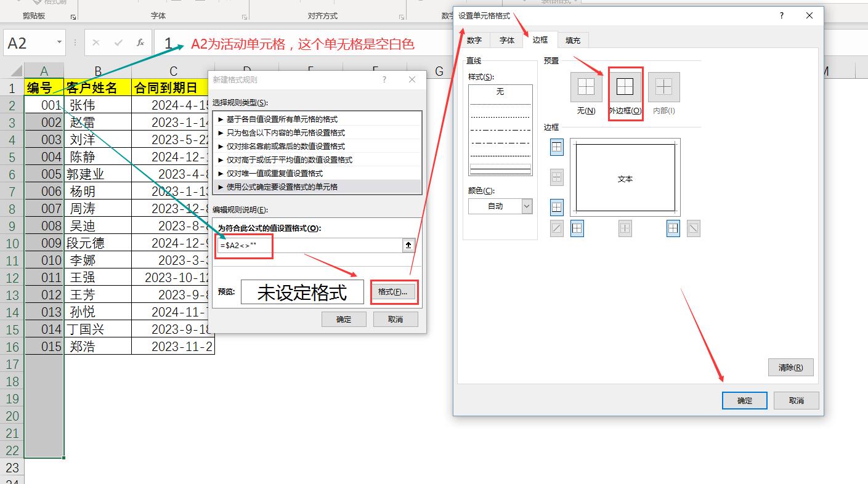
Task: Select rule type 仅对排名靠前或靠后的数值设置格式
Action: click(317, 146)
